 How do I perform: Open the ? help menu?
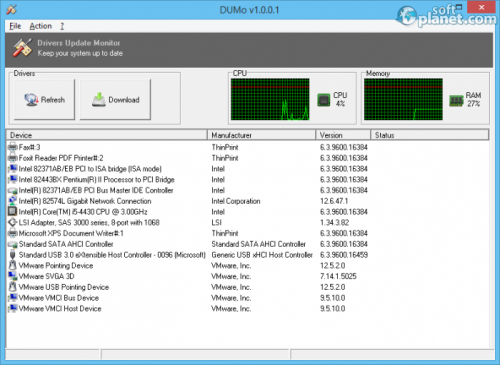coord(62,26)
